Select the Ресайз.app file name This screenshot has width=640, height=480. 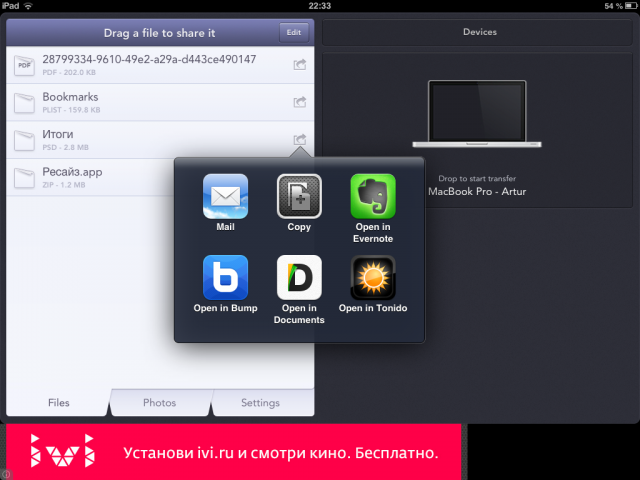72,172
